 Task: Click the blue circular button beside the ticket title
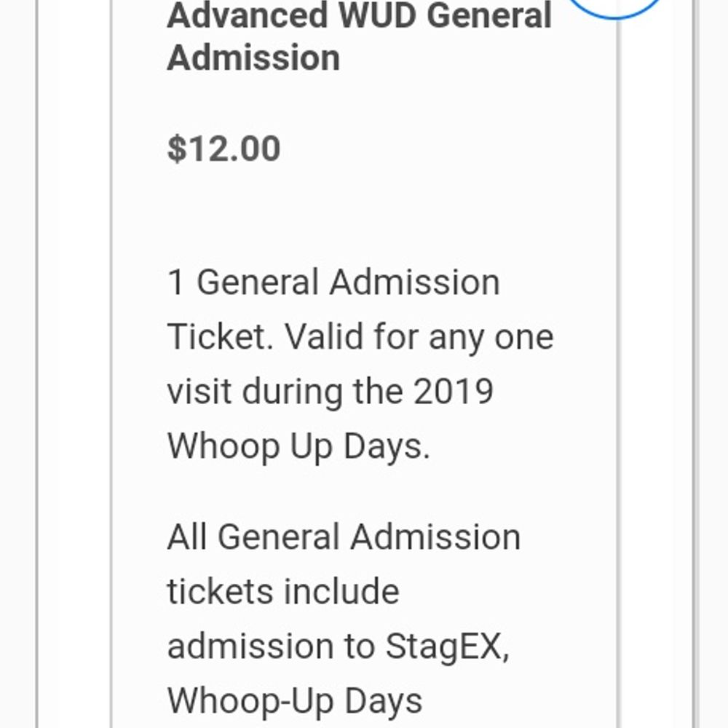pos(615,6)
